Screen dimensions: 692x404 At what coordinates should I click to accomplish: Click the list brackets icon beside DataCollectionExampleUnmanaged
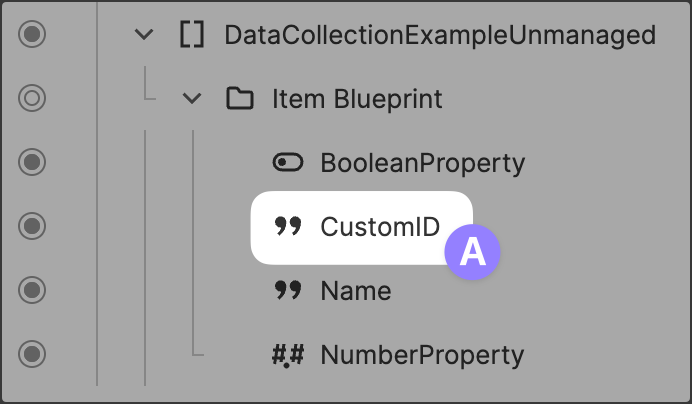click(x=191, y=35)
